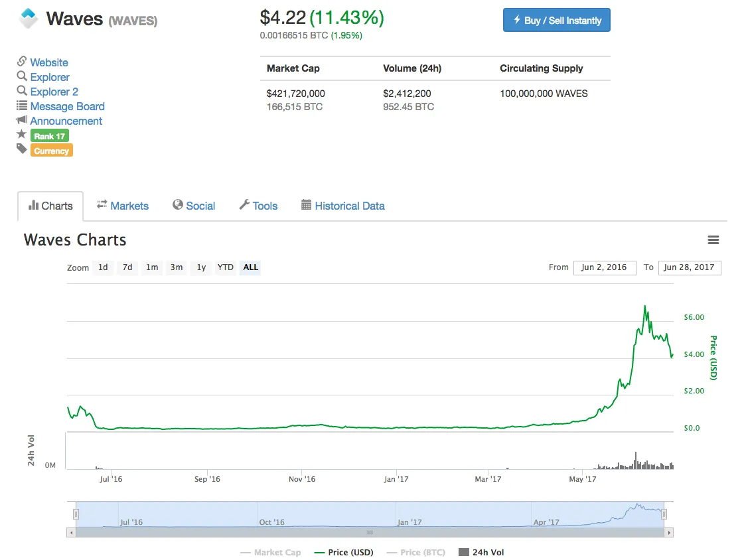
Task: Click the magnifier icon beside Explorer 2
Action: [x=22, y=91]
